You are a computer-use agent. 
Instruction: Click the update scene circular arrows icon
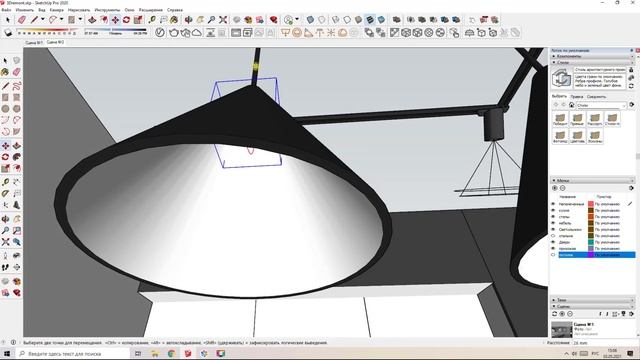[x=555, y=314]
